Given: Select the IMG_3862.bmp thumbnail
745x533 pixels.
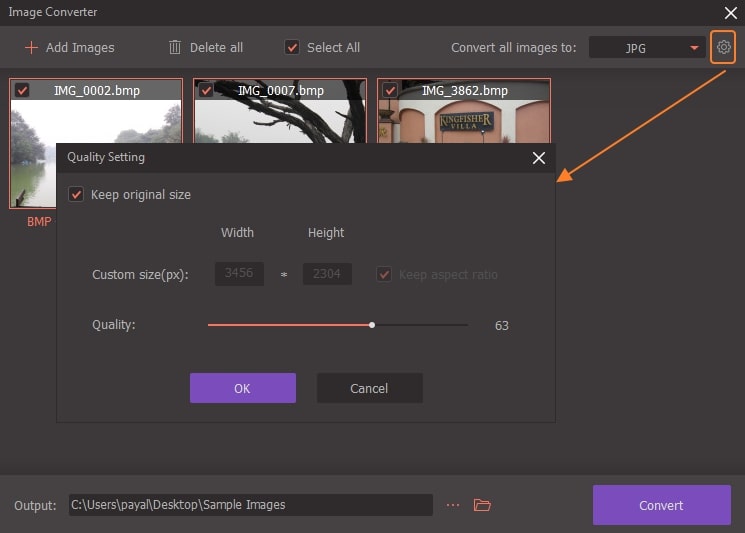Looking at the screenshot, I should 464,115.
